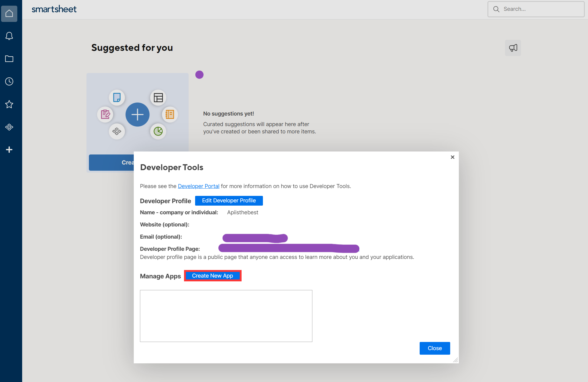The width and height of the screenshot is (588, 382).
Task: Open WorkApps diamond icon in sidebar
Action: coord(9,127)
